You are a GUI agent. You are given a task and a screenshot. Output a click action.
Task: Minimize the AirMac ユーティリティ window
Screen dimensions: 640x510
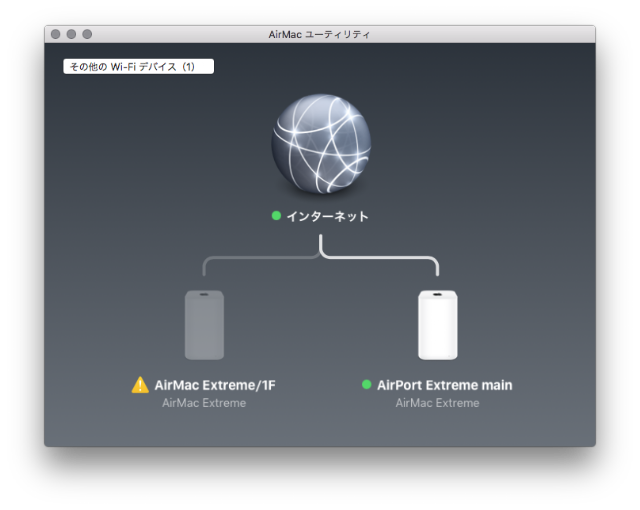[71, 34]
